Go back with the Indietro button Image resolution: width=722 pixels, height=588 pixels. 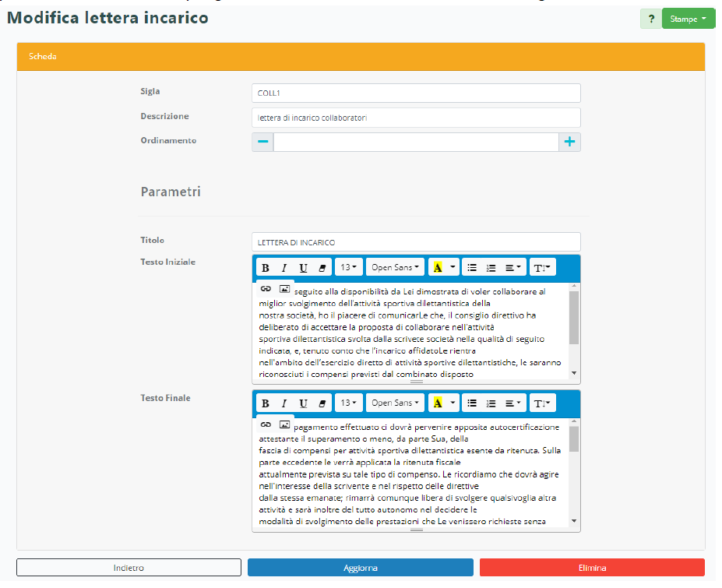tap(129, 568)
